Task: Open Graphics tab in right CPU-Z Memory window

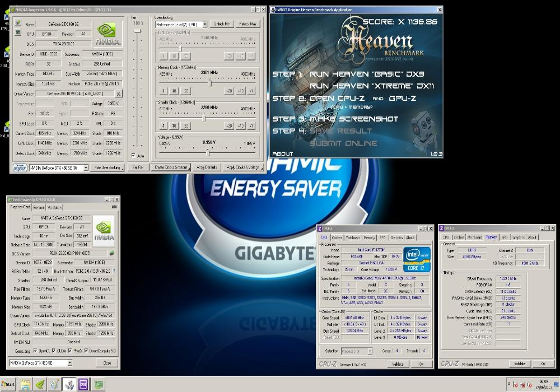Action: (518, 237)
